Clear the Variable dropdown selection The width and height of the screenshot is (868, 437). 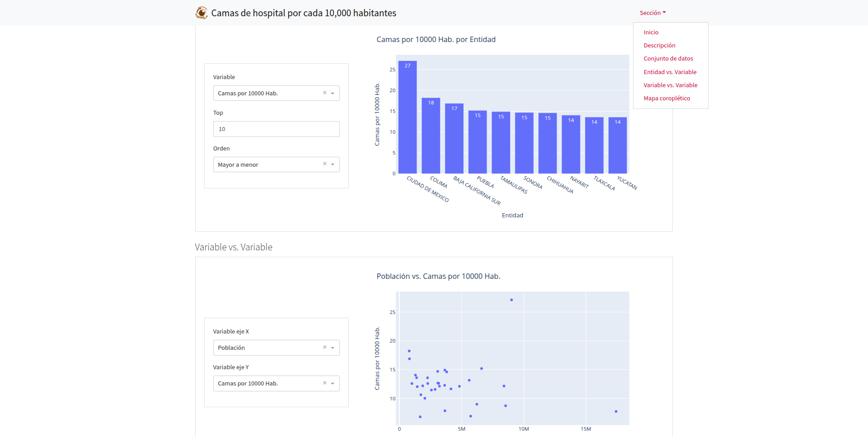pos(324,93)
